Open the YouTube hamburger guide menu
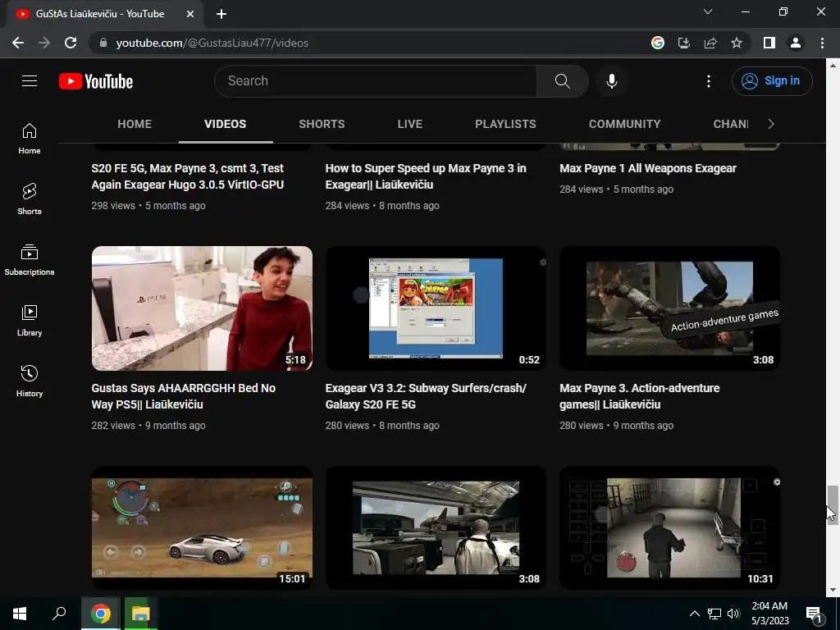 click(x=30, y=81)
